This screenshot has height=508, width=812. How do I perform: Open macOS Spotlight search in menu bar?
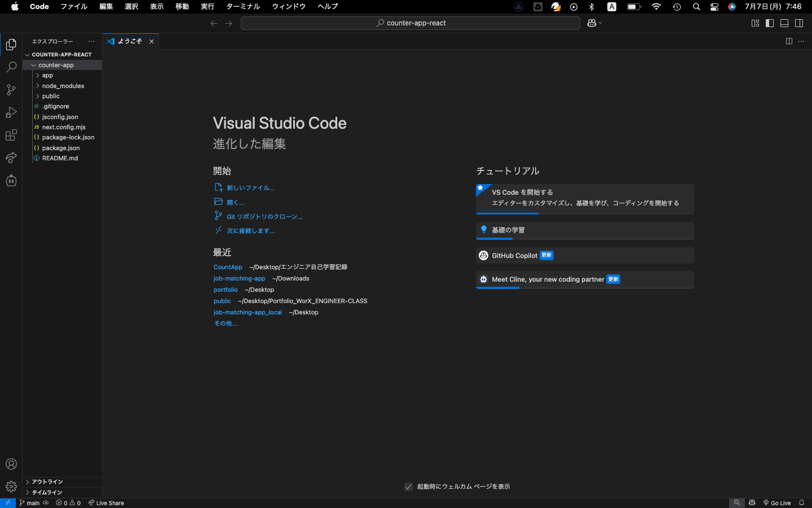point(696,7)
